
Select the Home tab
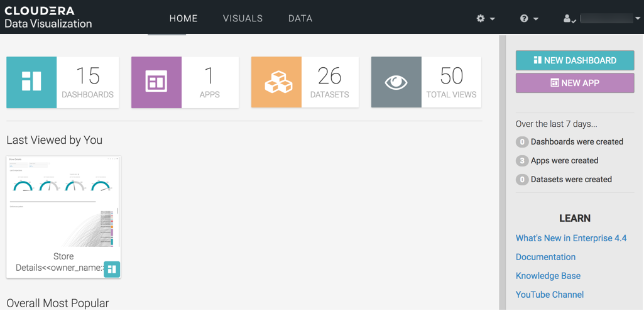pyautogui.click(x=183, y=19)
